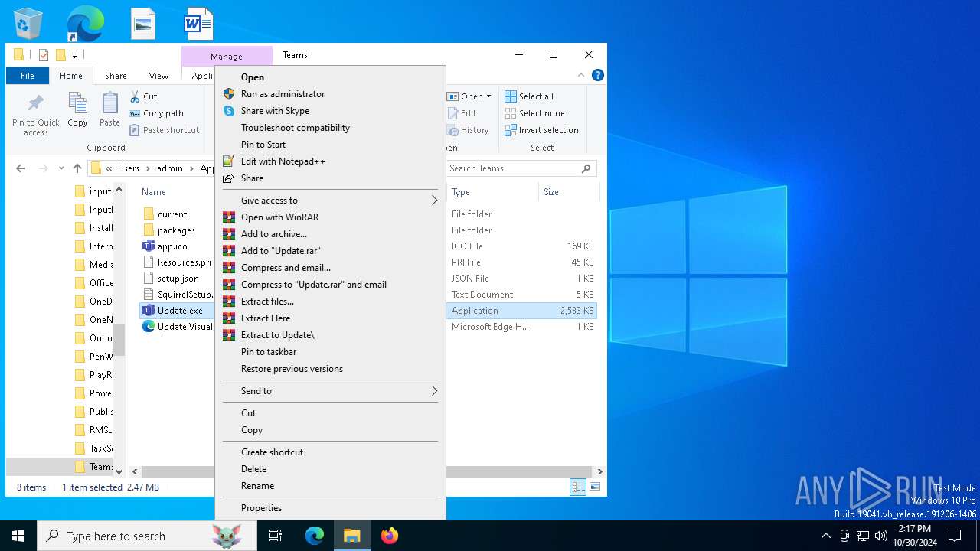This screenshot has height=551, width=980.
Task: Open the Word document desktop icon
Action: point(198,24)
